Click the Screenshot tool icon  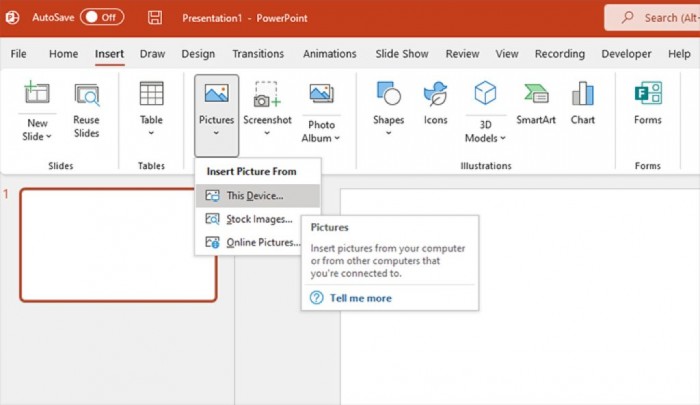point(267,96)
